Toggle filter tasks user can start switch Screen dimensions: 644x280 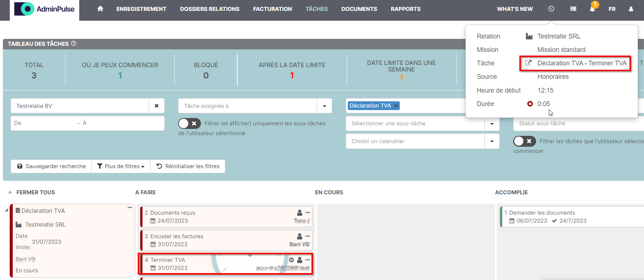[x=524, y=141]
